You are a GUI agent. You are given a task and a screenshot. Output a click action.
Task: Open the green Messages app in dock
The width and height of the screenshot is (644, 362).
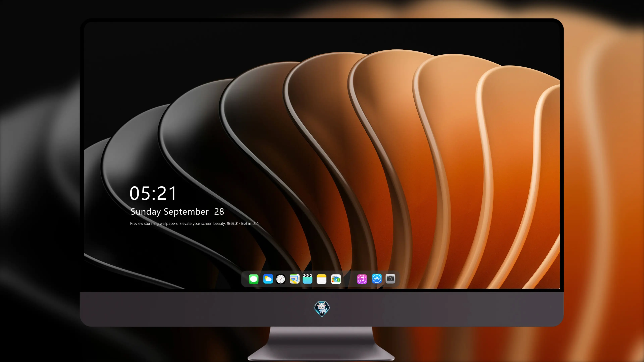tap(253, 279)
